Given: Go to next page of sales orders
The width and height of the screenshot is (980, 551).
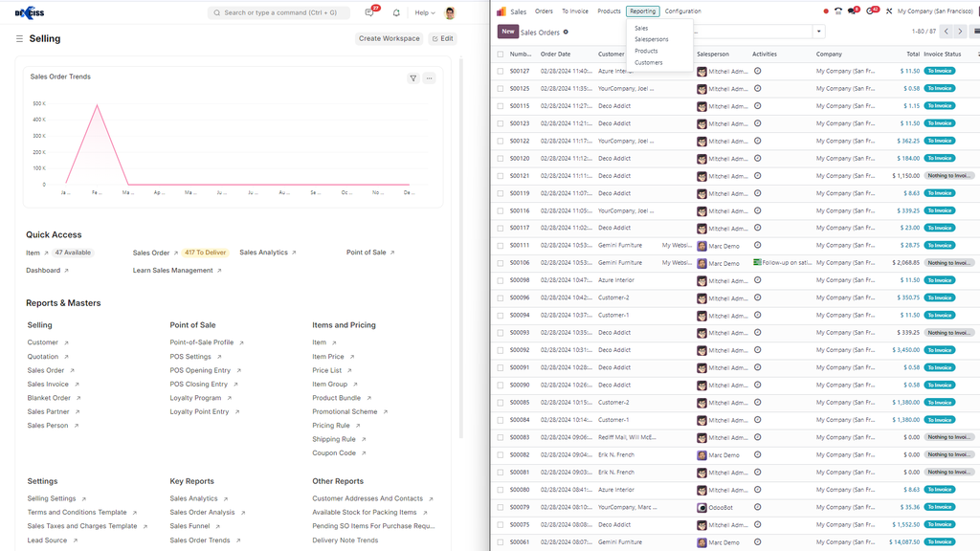Looking at the screenshot, I should click(960, 32).
